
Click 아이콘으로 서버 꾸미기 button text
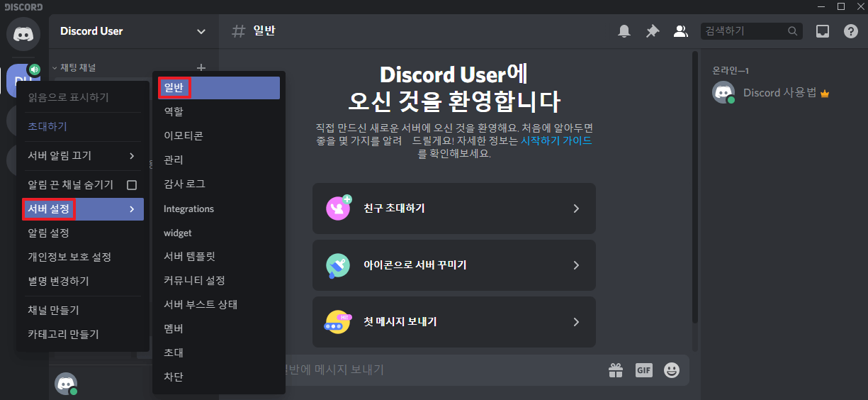pyautogui.click(x=415, y=265)
